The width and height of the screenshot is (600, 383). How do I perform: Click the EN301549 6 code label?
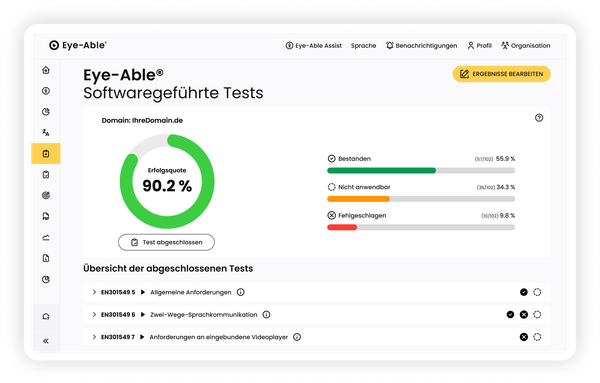[x=118, y=315]
